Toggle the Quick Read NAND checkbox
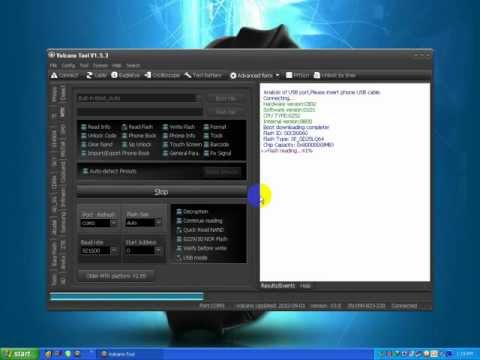 coord(179,230)
